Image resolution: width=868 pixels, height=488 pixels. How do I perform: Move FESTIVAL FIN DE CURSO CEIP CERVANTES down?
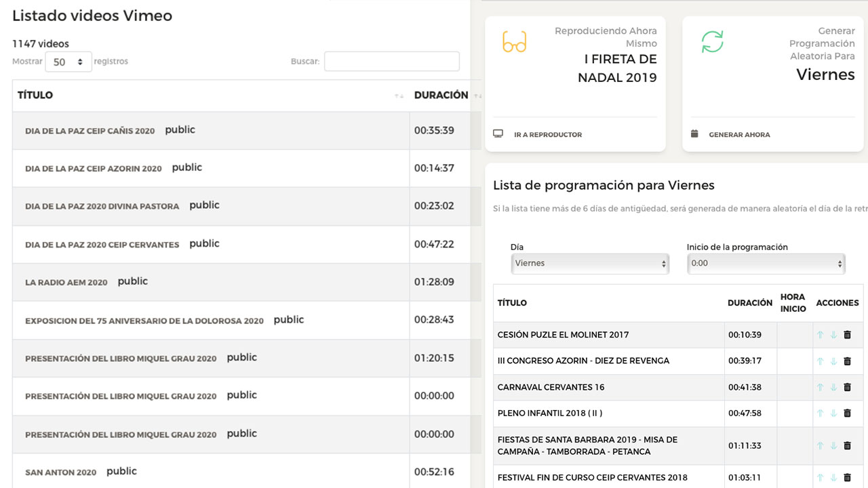(x=833, y=478)
